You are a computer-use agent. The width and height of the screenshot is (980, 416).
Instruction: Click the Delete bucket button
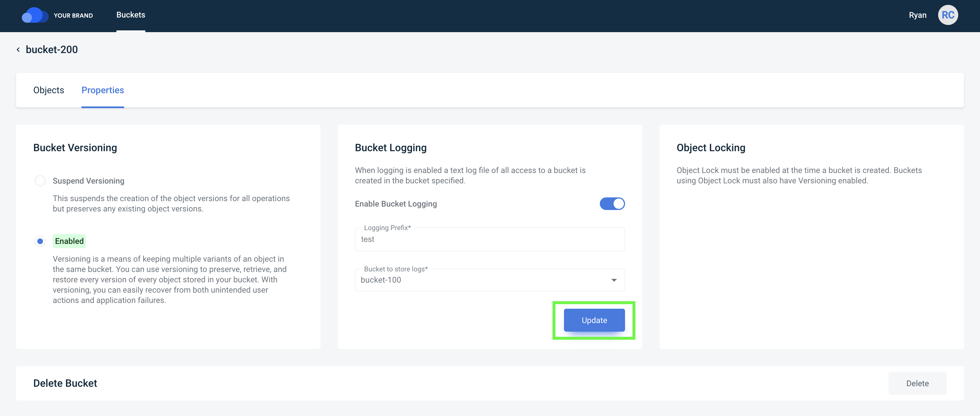coord(917,384)
